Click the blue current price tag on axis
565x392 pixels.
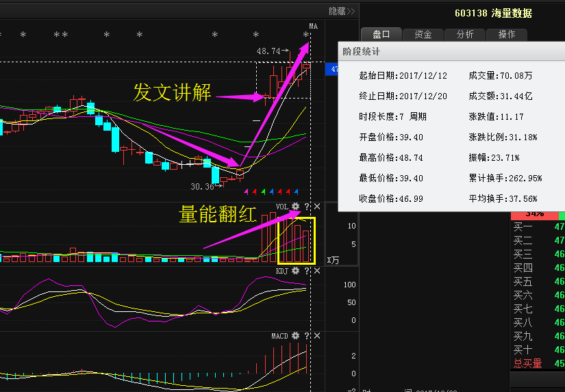(x=331, y=68)
